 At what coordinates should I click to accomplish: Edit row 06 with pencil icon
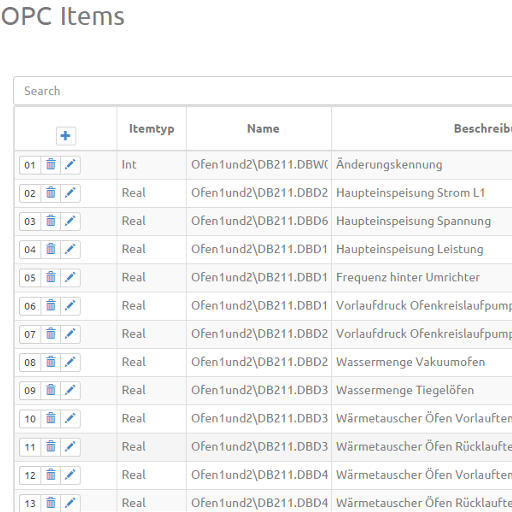click(70, 306)
